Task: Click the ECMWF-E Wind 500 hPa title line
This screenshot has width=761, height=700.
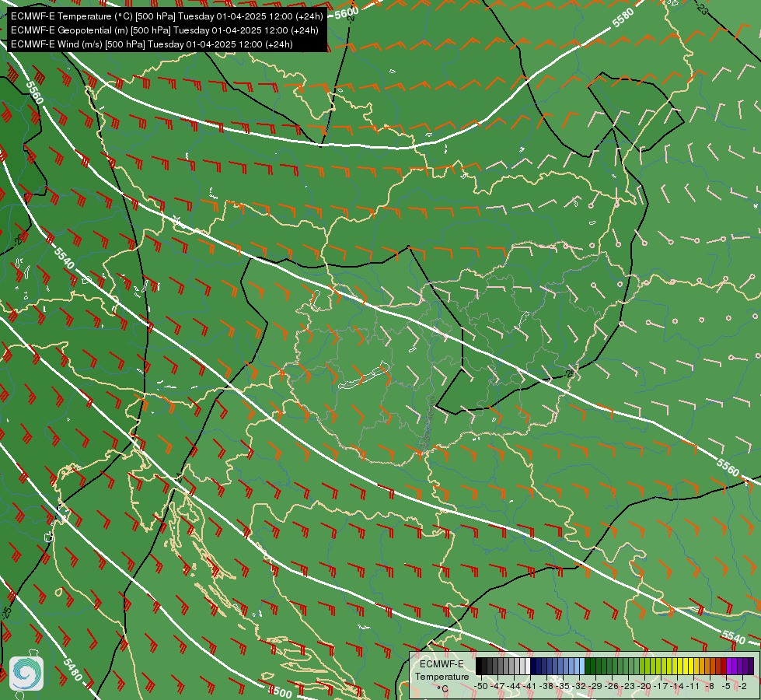Action: [152, 44]
